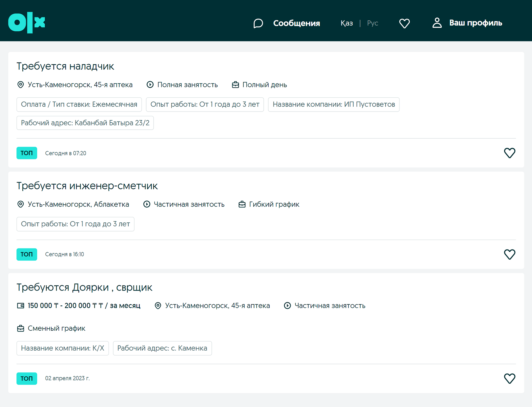Viewport: 532px width, 407px height.
Task: Click tag Название компании: К/Х
Action: coord(63,348)
